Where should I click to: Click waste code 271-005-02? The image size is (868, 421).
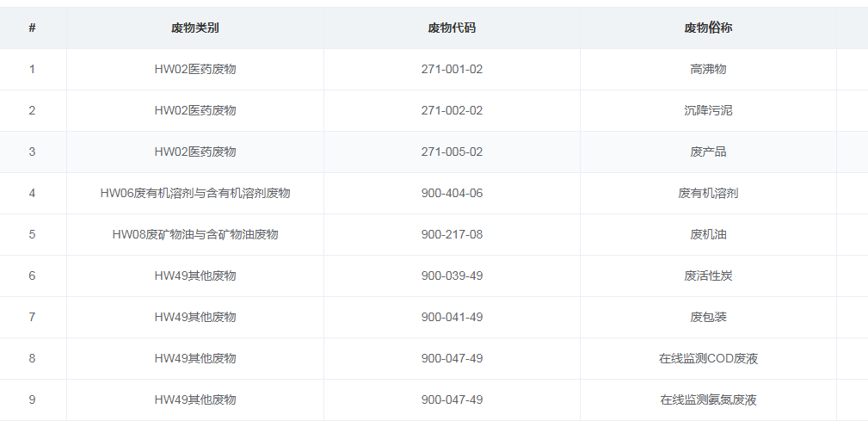tap(452, 152)
